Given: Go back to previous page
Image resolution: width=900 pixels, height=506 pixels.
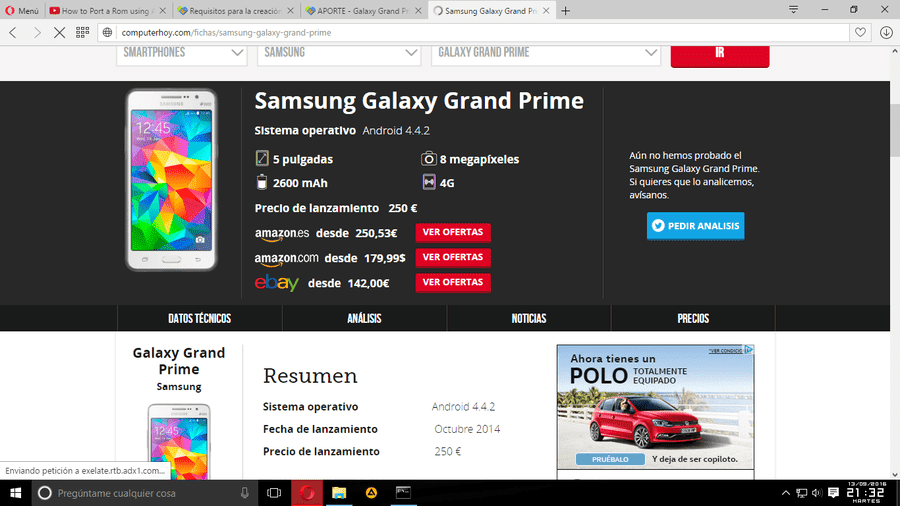Looking at the screenshot, I should point(13,33).
